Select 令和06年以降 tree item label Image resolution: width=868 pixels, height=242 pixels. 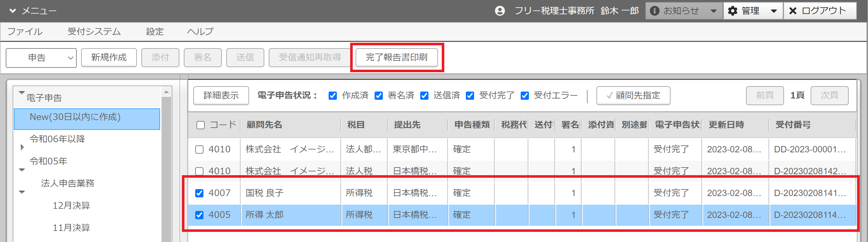coord(57,139)
